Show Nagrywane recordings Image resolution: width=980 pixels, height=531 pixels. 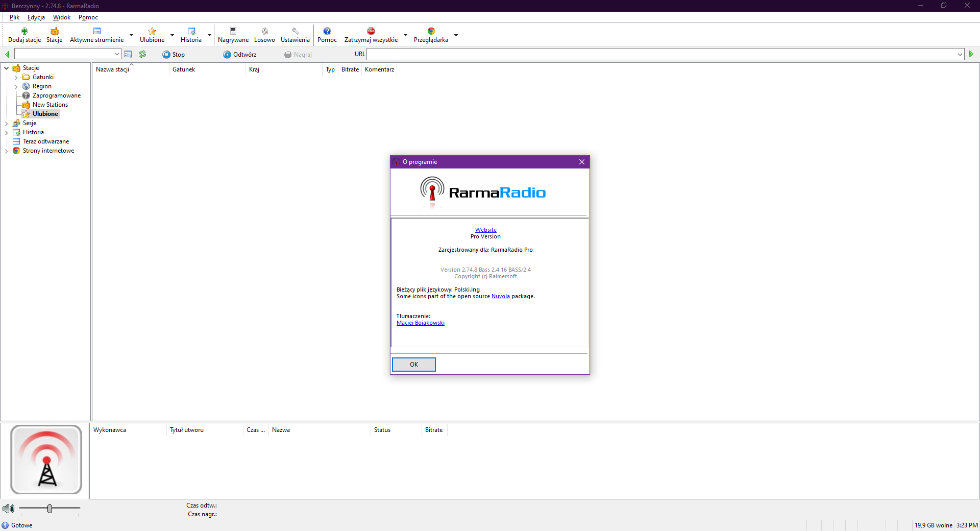coord(233,35)
